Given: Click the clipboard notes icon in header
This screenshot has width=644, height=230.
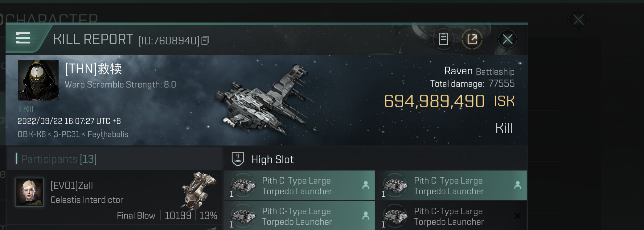Looking at the screenshot, I should 443,39.
